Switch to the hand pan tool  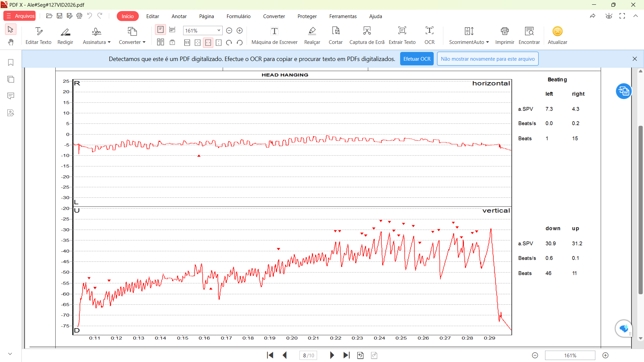11,42
